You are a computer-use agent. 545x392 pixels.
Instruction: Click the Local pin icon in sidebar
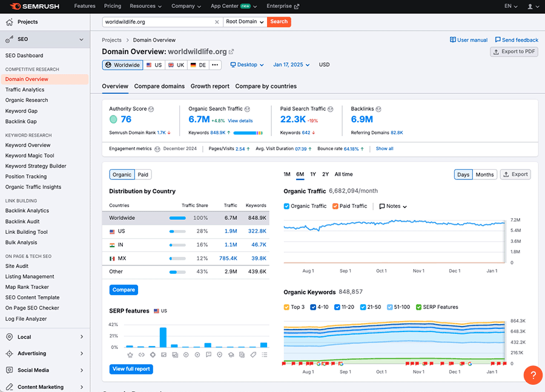pos(9,337)
